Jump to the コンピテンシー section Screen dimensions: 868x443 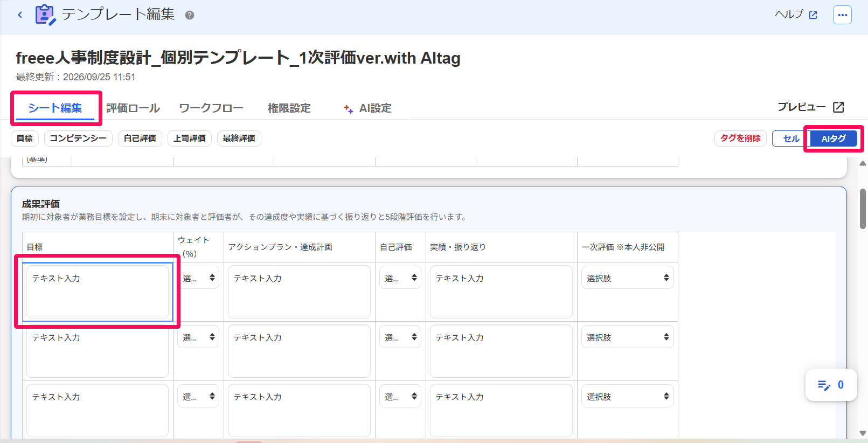click(x=78, y=139)
